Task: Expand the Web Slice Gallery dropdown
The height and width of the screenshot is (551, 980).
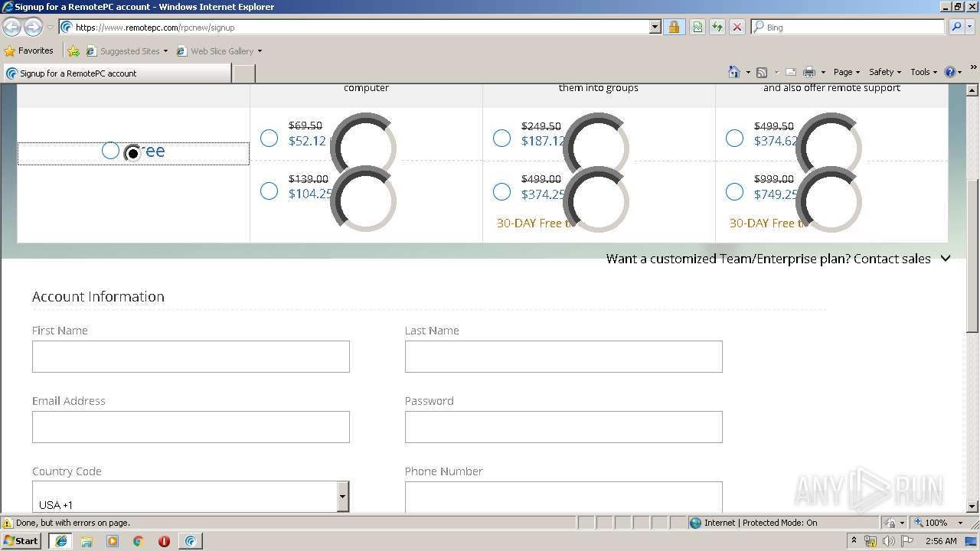Action: (260, 51)
